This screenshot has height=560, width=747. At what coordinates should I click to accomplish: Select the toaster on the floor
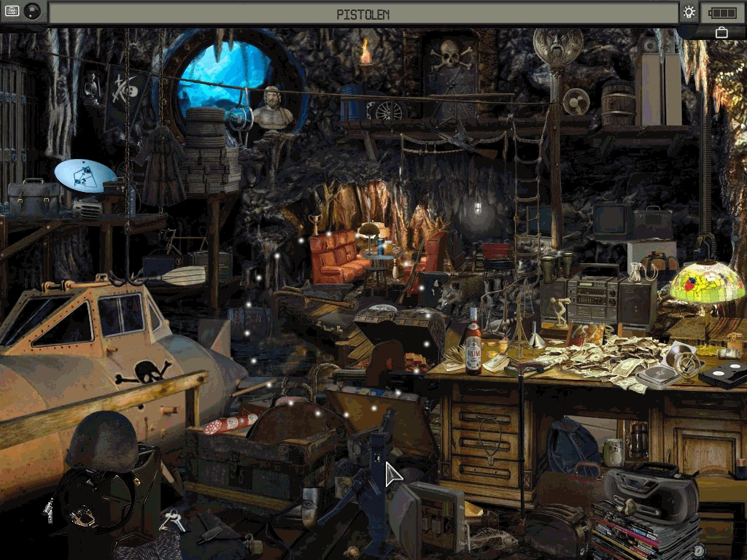pyautogui.click(x=559, y=527)
